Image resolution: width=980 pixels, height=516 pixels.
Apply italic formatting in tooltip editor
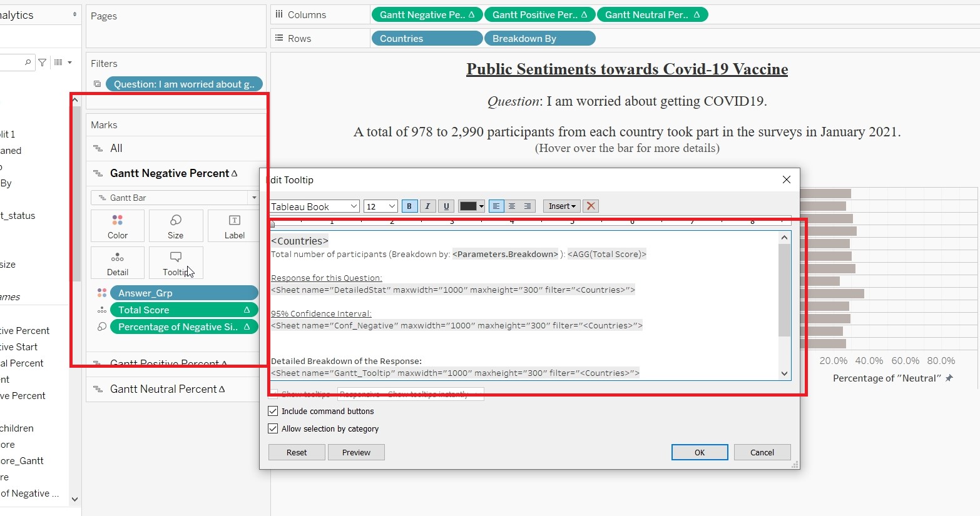coord(427,206)
